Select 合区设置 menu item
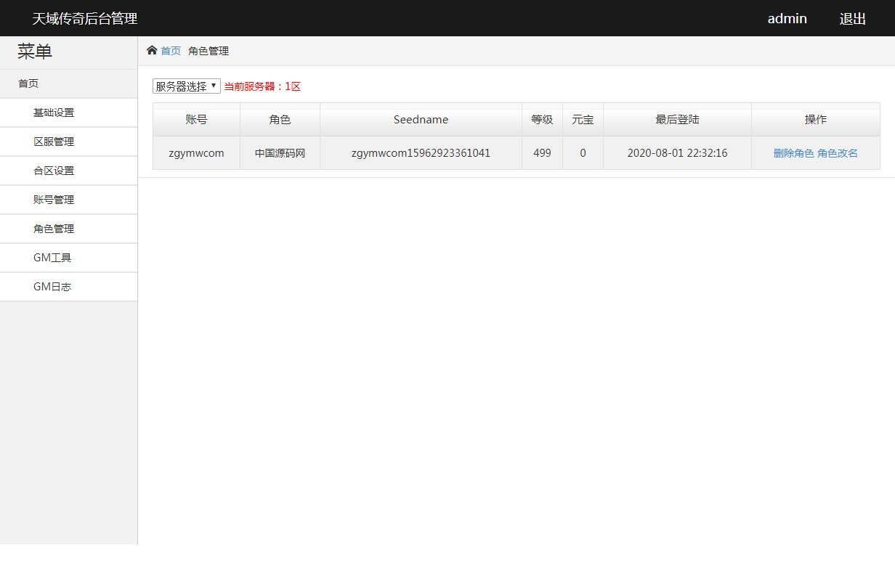The image size is (895, 588). pyautogui.click(x=52, y=170)
